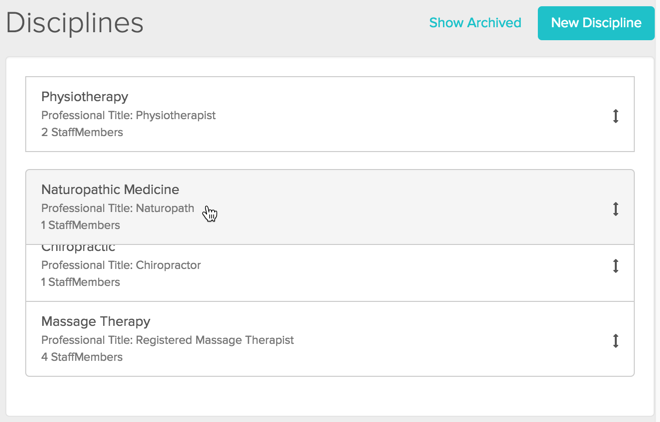Click the Physiotherapist professional title text
Image resolution: width=660 pixels, height=422 pixels.
[128, 115]
